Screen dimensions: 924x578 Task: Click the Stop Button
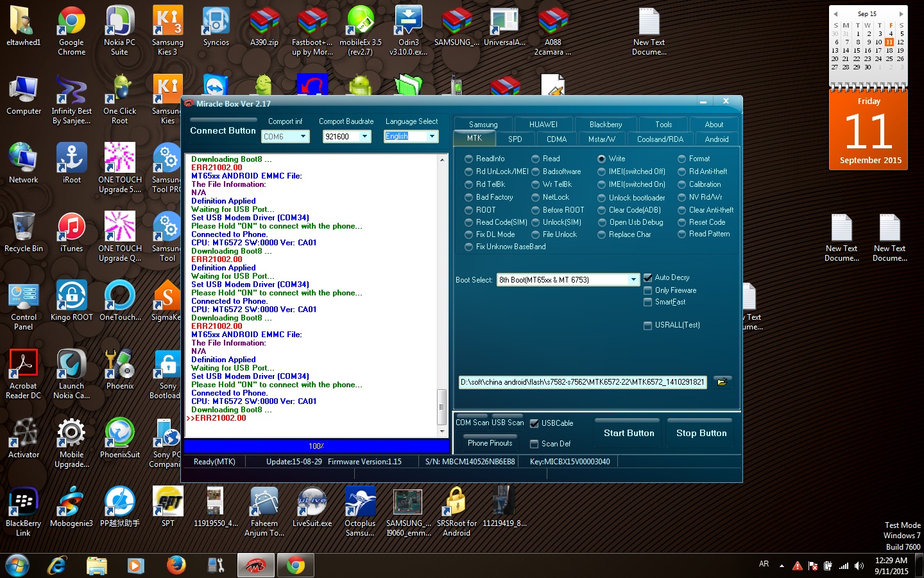(701, 433)
